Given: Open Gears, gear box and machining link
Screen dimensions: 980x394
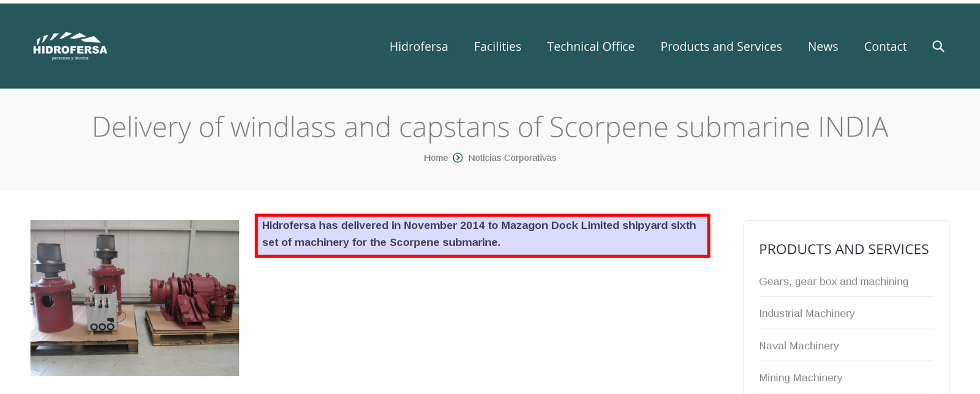Looking at the screenshot, I should tap(833, 281).
